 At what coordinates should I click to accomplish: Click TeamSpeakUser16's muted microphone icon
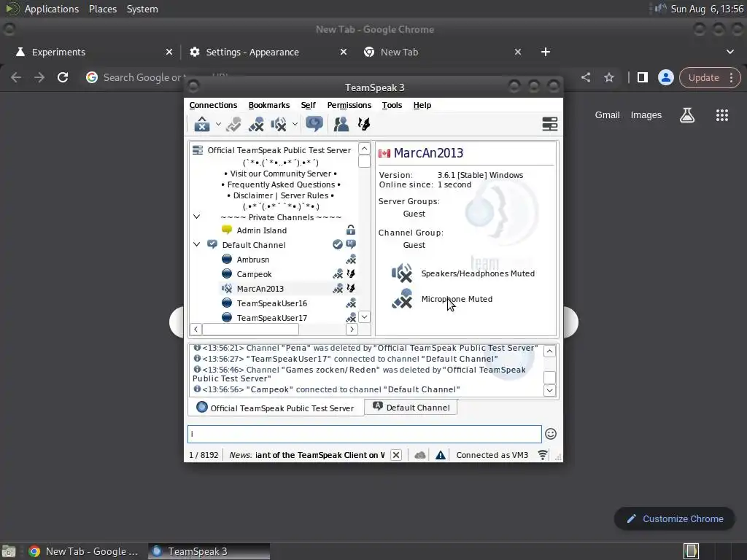[x=351, y=303]
